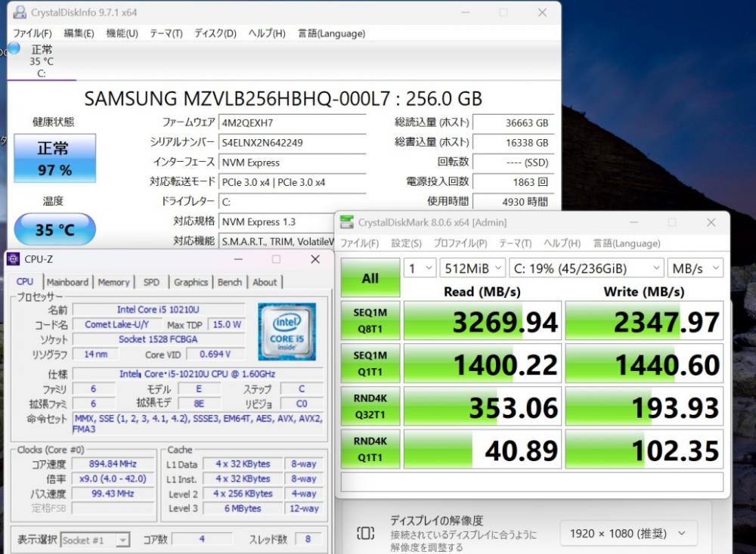Click the SEQ1M Q8T1 write result 2347.97
The height and width of the screenshot is (554, 756).
coord(644,320)
